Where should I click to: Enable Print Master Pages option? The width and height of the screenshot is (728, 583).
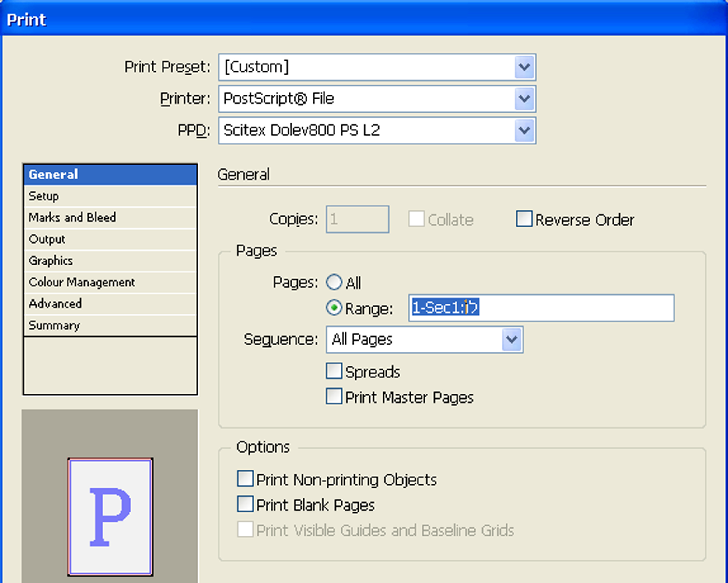(x=334, y=397)
